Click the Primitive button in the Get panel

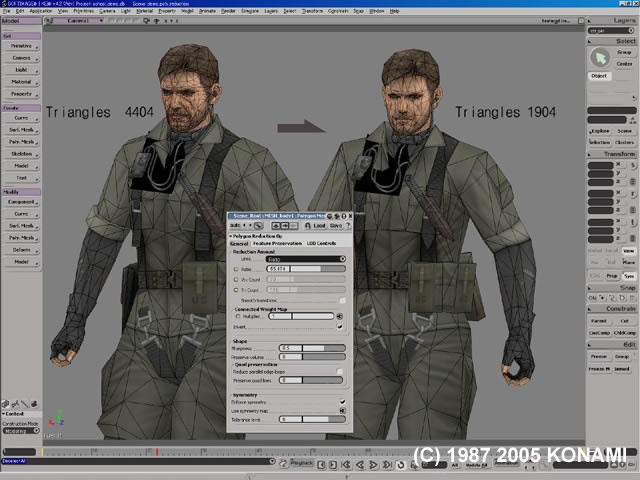(x=21, y=47)
